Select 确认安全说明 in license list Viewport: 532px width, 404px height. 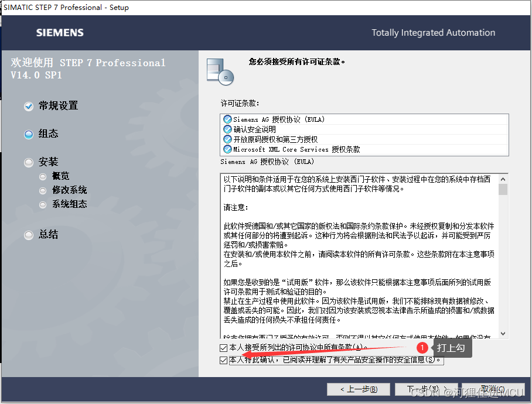(x=364, y=129)
